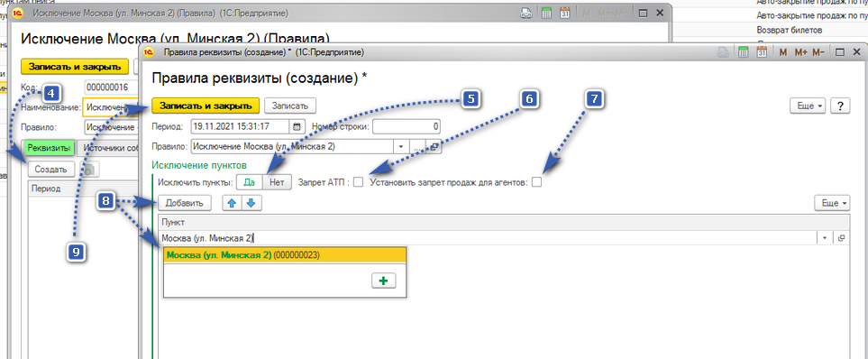
Task: Click the Добавить button
Action: pos(185,203)
